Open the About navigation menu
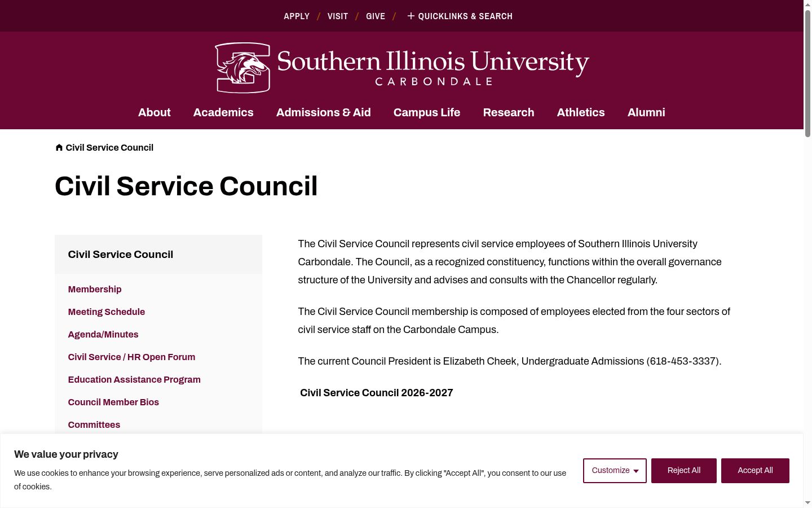Image resolution: width=812 pixels, height=508 pixels. [x=155, y=112]
